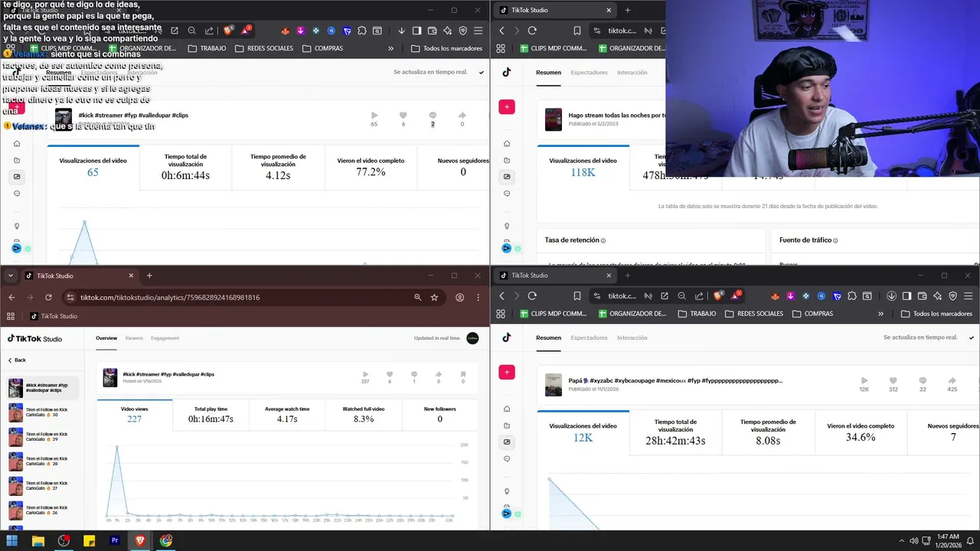Switch to Espectadores tab in bottom-right window
The height and width of the screenshot is (551, 980).
(589, 337)
